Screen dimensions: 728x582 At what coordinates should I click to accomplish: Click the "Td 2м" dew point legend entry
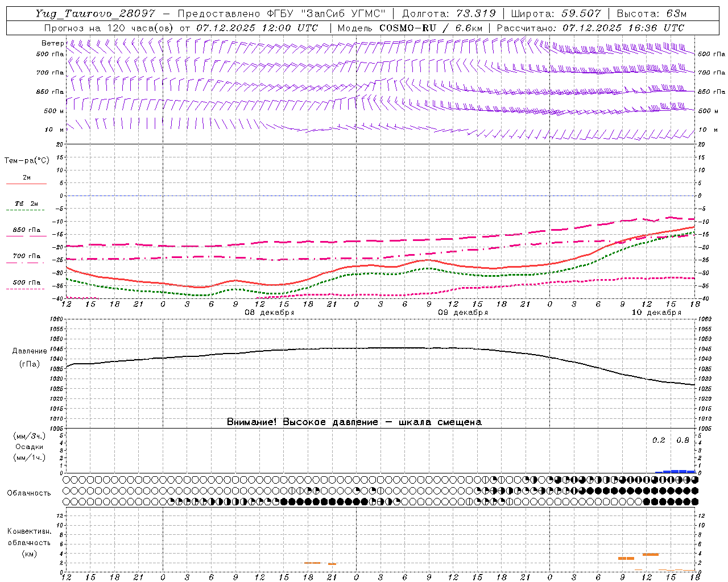26,203
